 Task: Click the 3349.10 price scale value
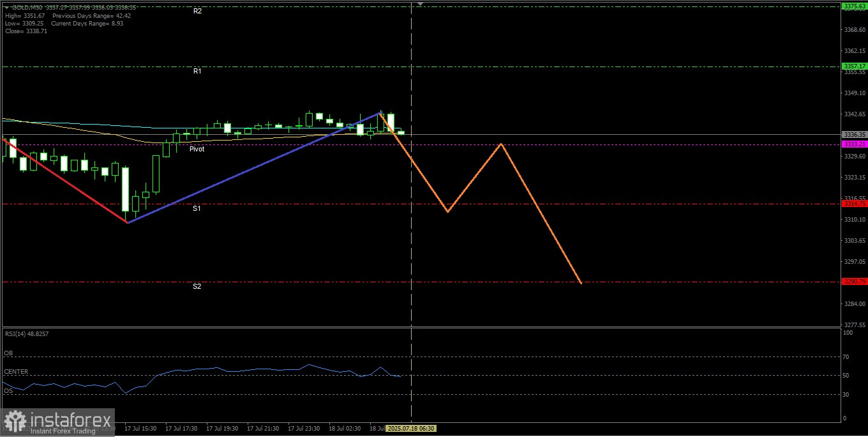click(x=854, y=93)
